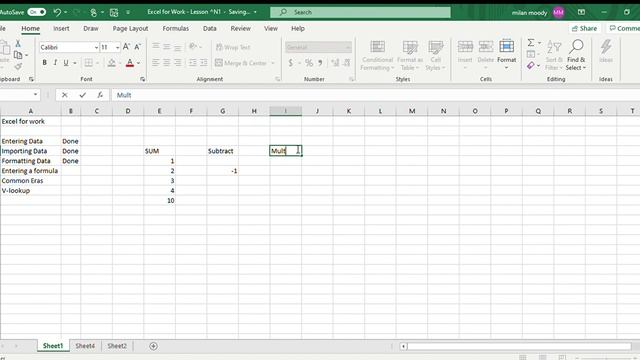Switch to the Sheet2 tab
Image resolution: width=640 pixels, height=360 pixels.
pyautogui.click(x=117, y=346)
